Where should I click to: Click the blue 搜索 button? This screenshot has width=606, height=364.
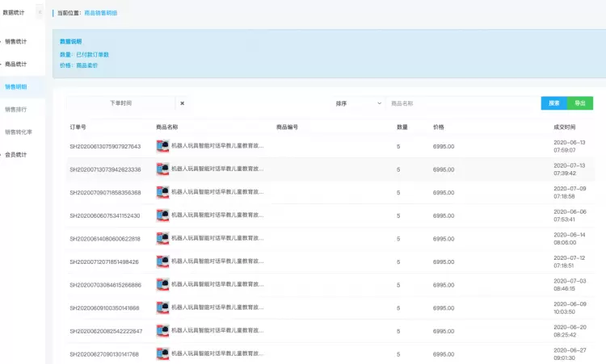(553, 103)
